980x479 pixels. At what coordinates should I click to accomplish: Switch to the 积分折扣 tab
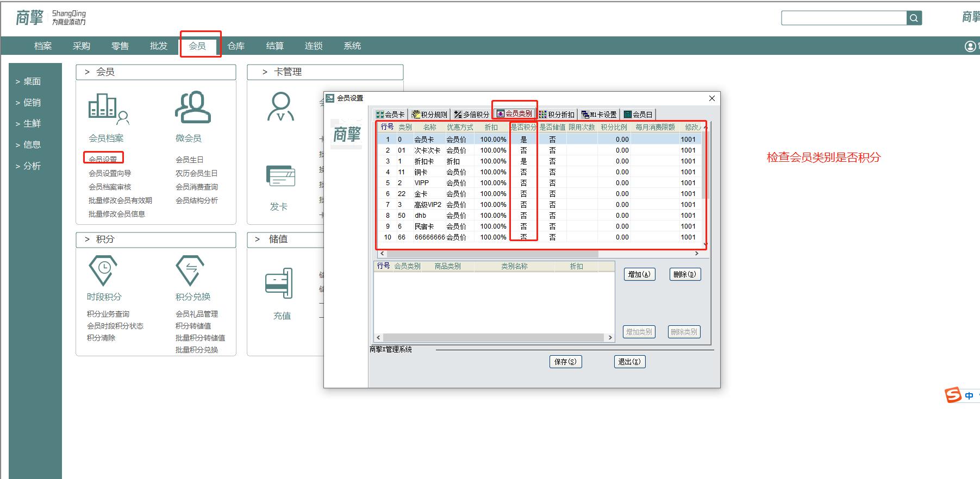(x=557, y=115)
